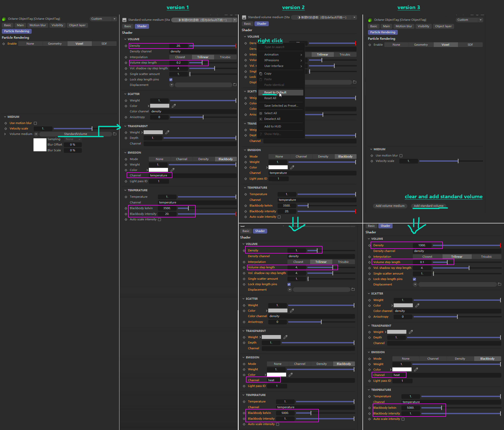Click the version 1 Blackbody kelvin value field

(x=167, y=208)
